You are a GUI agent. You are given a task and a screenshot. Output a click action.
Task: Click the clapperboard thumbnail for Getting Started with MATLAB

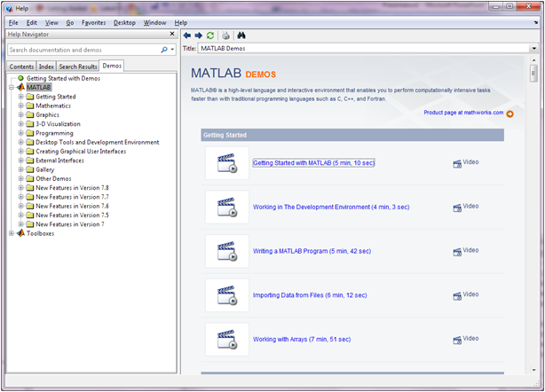pos(227,163)
